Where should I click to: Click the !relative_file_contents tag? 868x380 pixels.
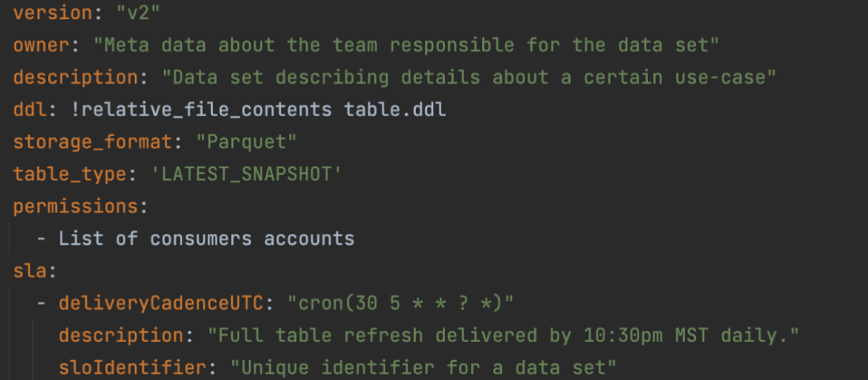click(201, 110)
